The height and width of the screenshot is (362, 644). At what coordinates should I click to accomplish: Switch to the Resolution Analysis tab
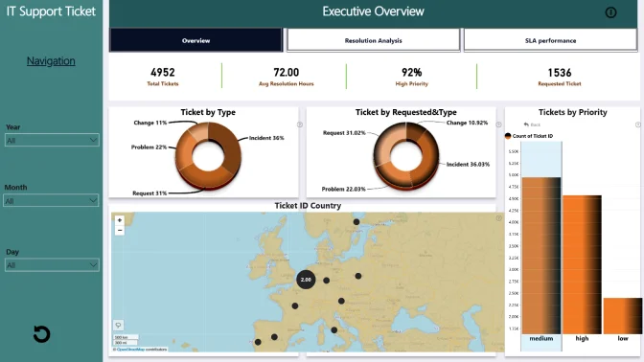pyautogui.click(x=373, y=40)
